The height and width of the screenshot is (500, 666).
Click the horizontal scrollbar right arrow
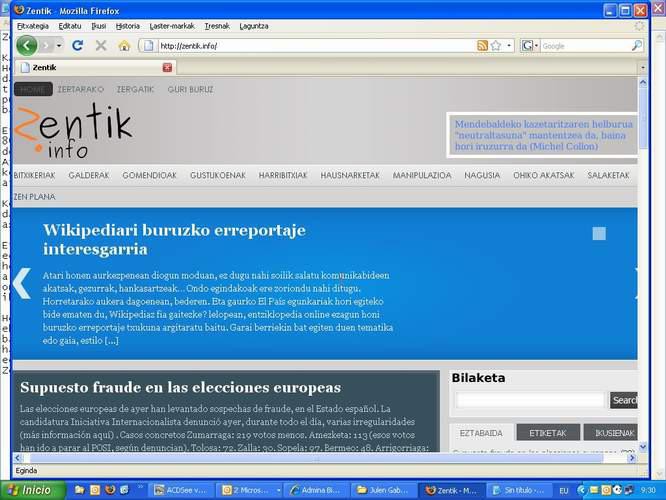pyautogui.click(x=632, y=458)
